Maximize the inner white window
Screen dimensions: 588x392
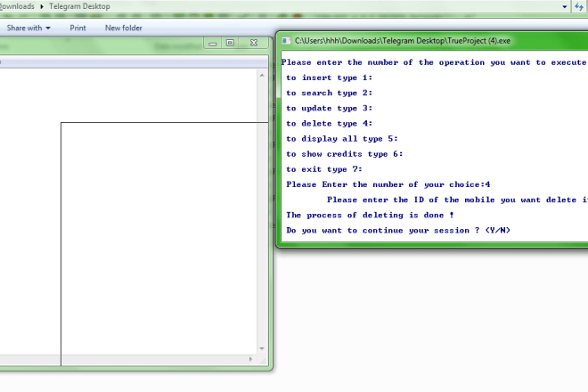click(x=230, y=43)
